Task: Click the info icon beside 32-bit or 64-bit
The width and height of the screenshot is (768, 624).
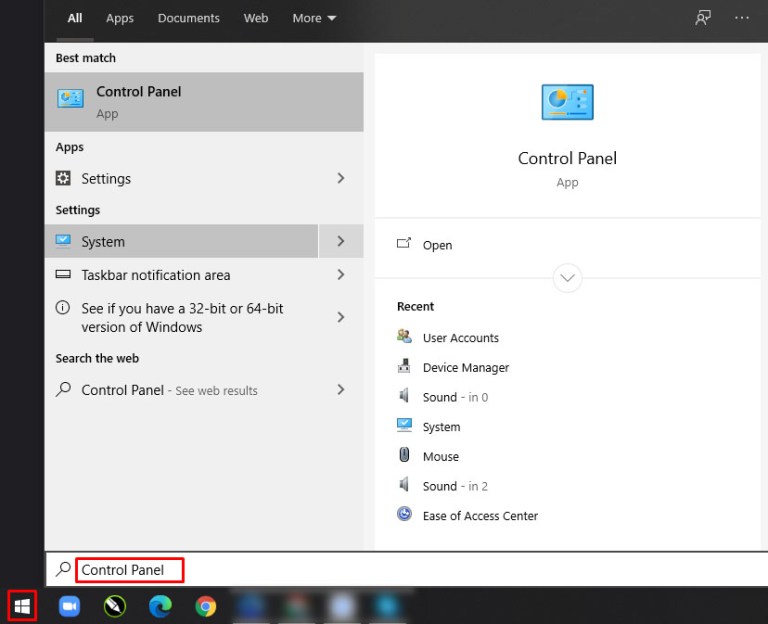Action: [x=63, y=308]
